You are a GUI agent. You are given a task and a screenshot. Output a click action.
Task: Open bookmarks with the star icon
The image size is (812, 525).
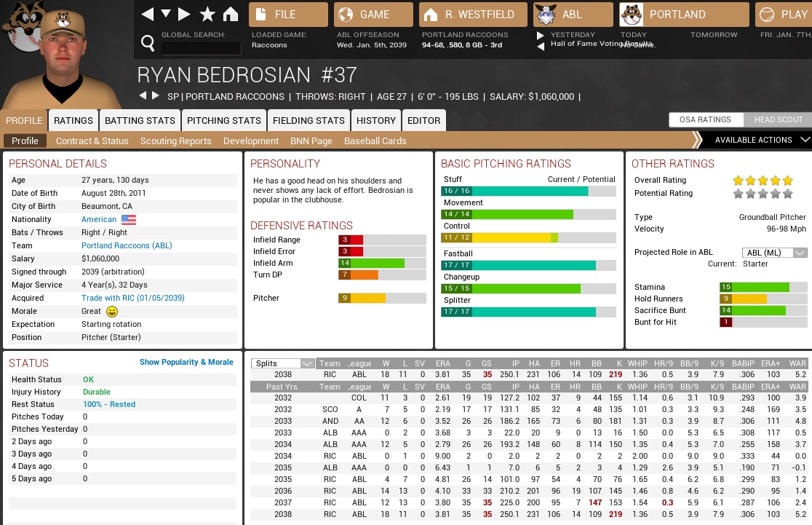pyautogui.click(x=207, y=15)
